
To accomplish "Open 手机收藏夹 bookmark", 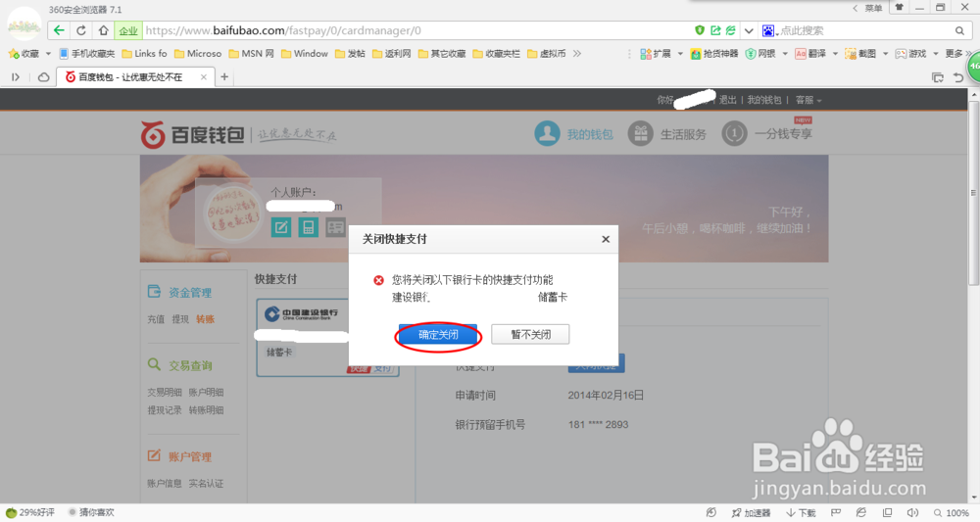I will tap(87, 54).
